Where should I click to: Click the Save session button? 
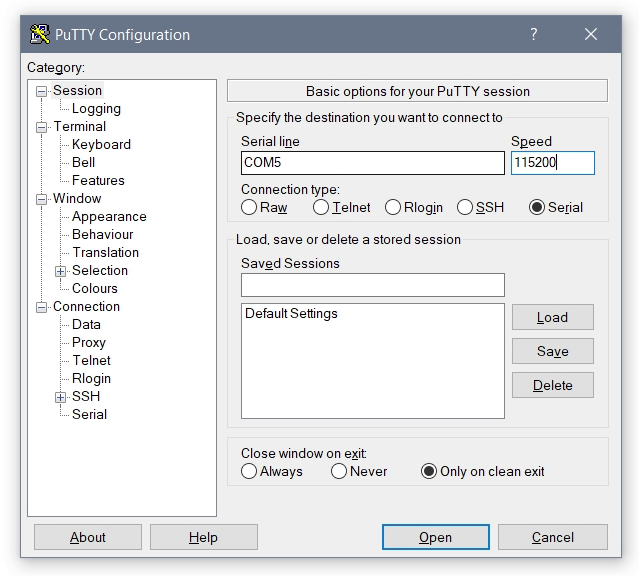(552, 351)
